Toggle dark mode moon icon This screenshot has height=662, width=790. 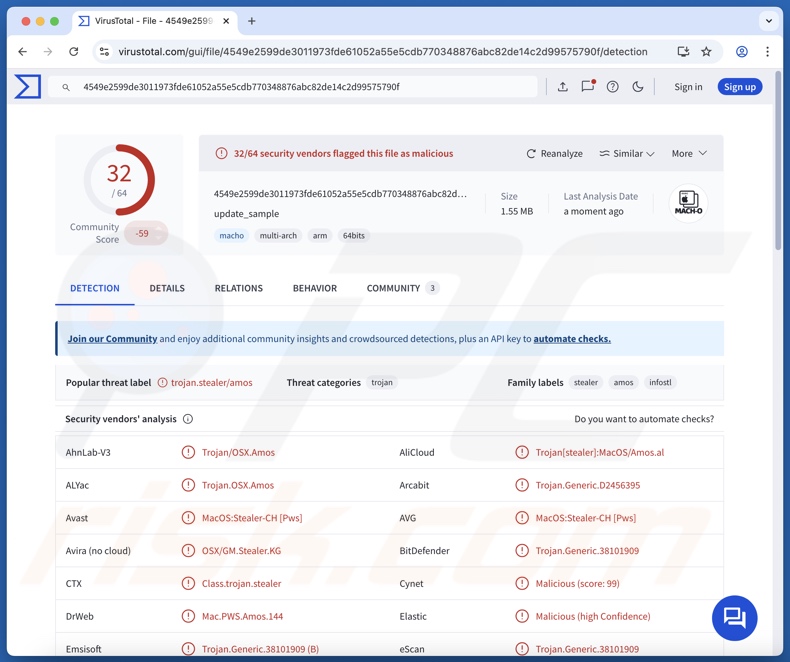(638, 87)
